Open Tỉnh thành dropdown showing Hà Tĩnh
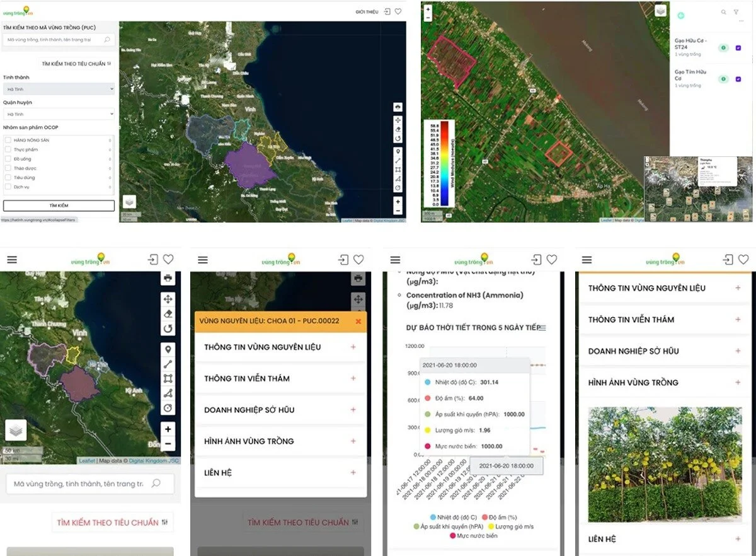756x556 pixels. coord(59,89)
